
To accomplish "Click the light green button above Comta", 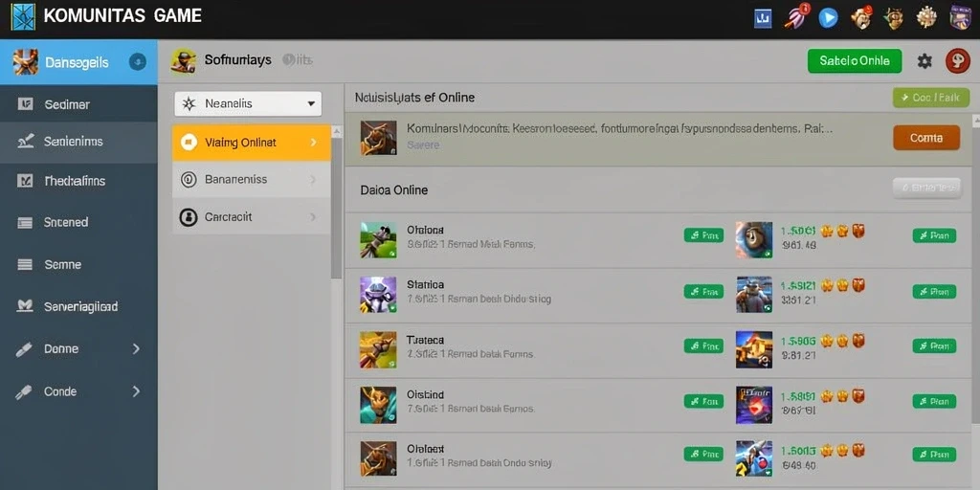I will 931,99.
